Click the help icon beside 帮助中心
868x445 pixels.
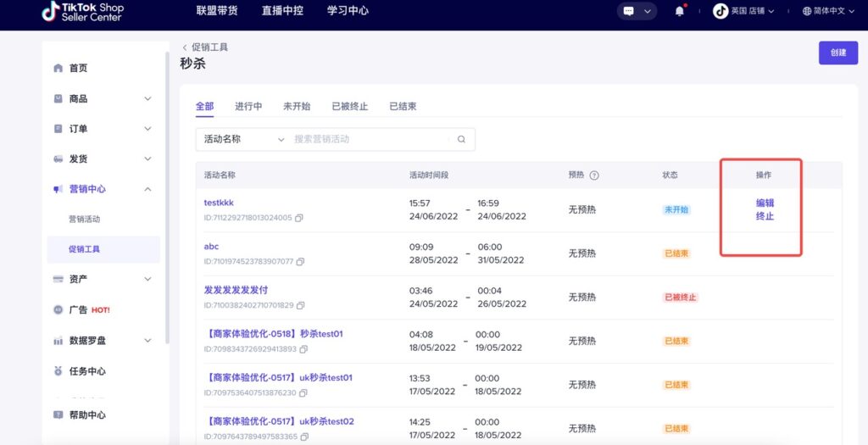(x=58, y=414)
